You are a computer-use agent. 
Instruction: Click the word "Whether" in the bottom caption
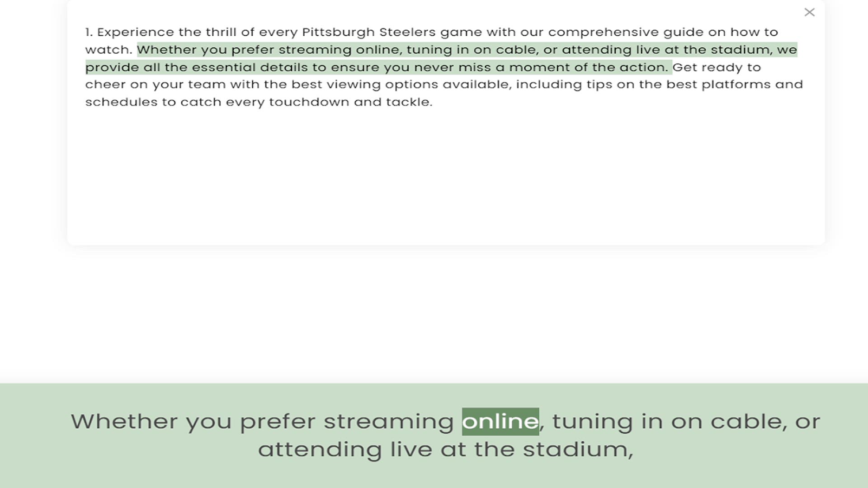click(124, 421)
